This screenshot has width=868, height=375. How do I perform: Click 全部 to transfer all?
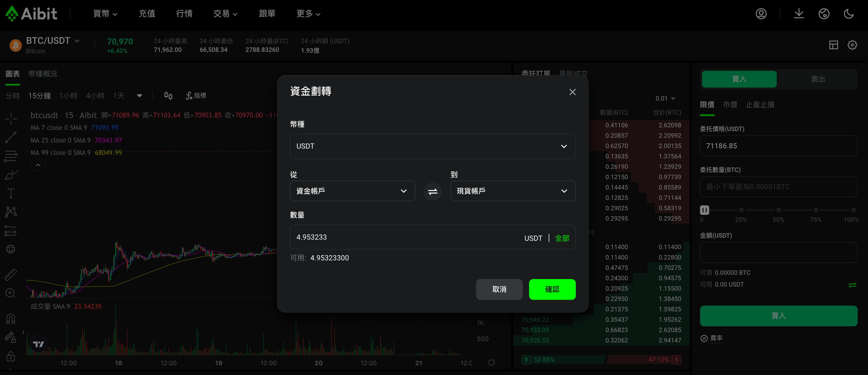pos(562,238)
